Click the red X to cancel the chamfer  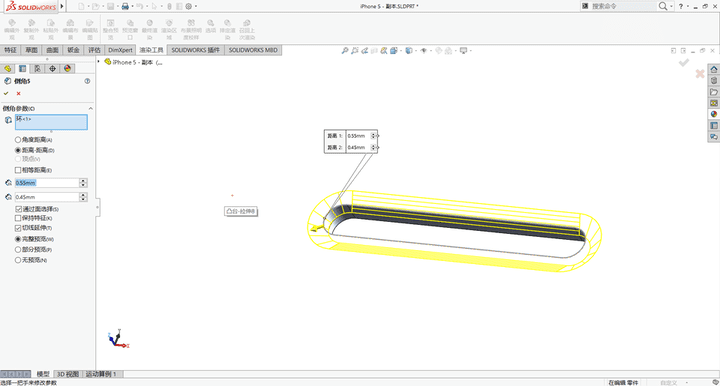(18, 94)
